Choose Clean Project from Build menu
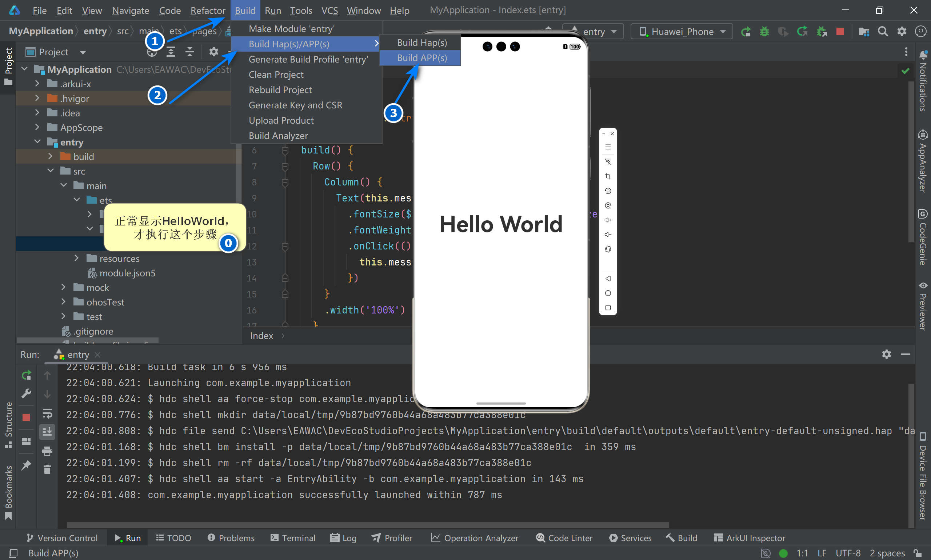The width and height of the screenshot is (931, 560). click(276, 74)
